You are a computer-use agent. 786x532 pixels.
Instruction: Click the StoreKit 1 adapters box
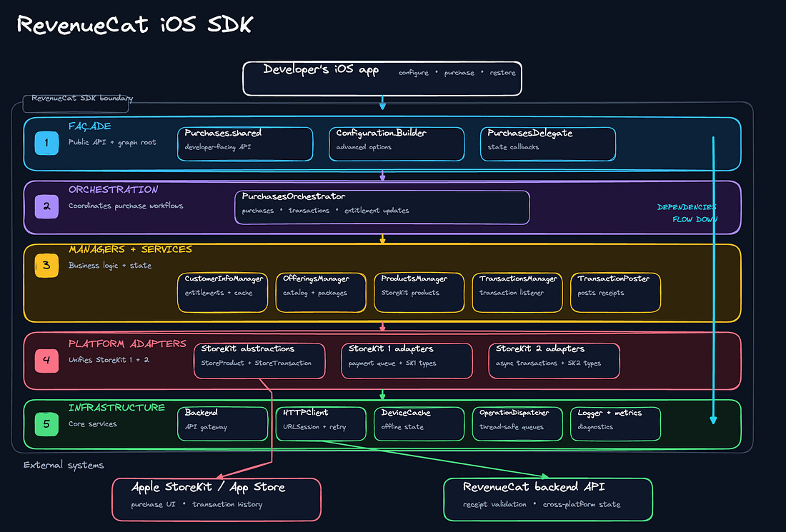pyautogui.click(x=407, y=361)
